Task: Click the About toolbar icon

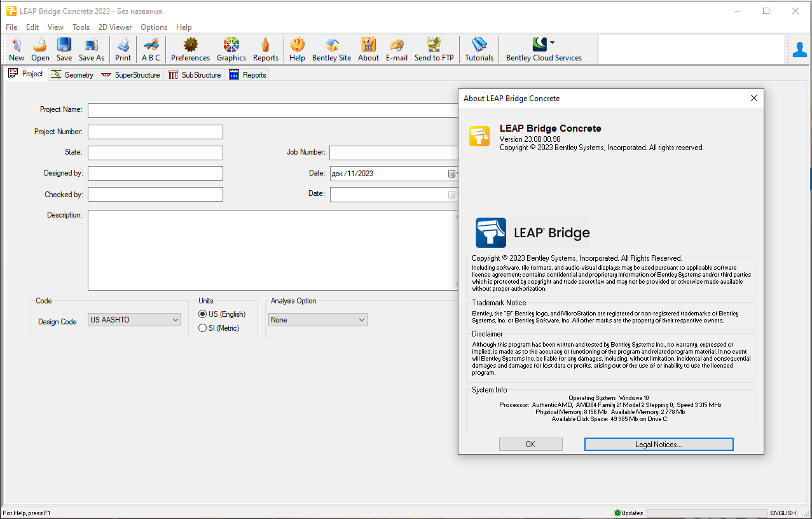Action: pos(369,50)
